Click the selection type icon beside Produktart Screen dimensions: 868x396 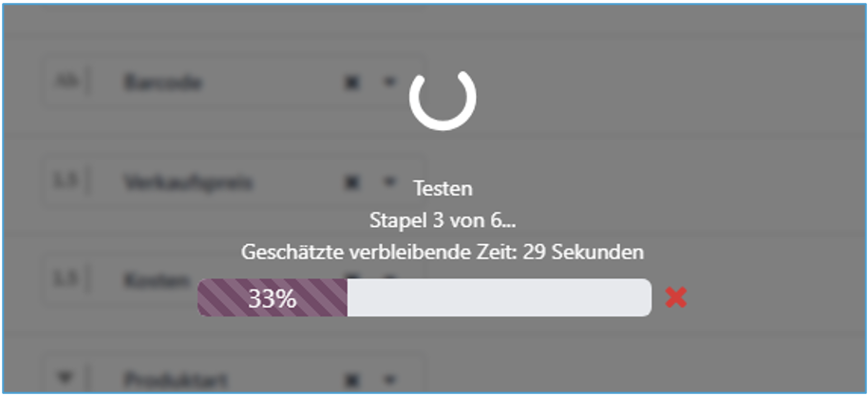(65, 379)
